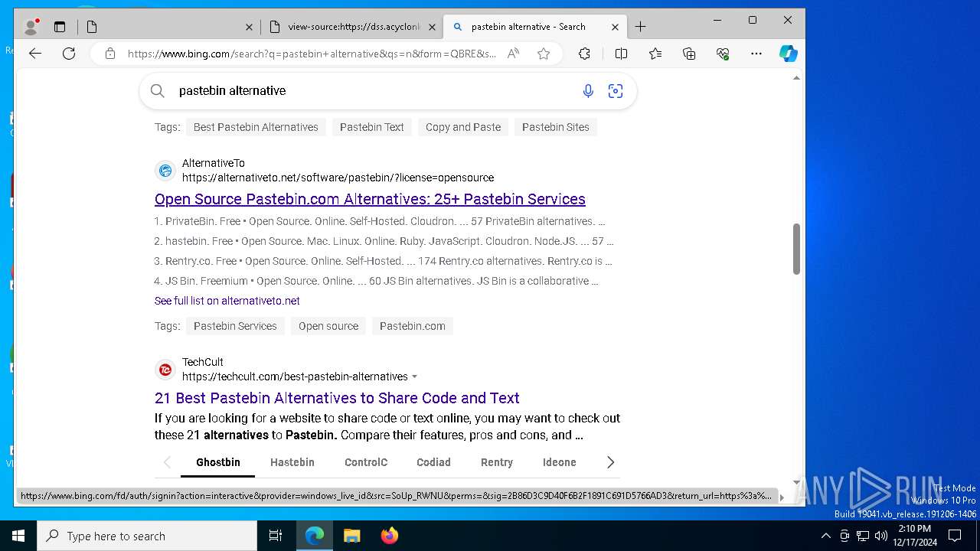Open Settings and more ellipsis menu
Image resolution: width=980 pixels, height=551 pixels.
pos(756,54)
